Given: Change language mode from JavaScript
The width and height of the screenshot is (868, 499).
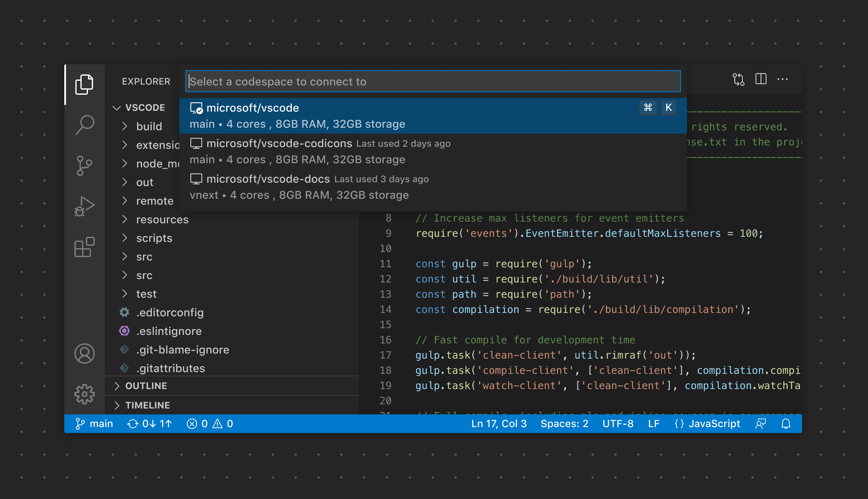Looking at the screenshot, I should [714, 424].
